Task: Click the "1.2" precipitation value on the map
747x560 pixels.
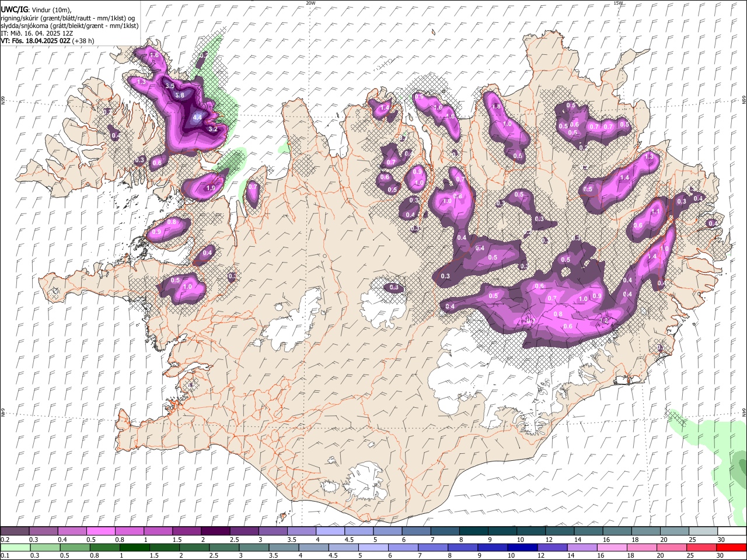Action: (605, 320)
